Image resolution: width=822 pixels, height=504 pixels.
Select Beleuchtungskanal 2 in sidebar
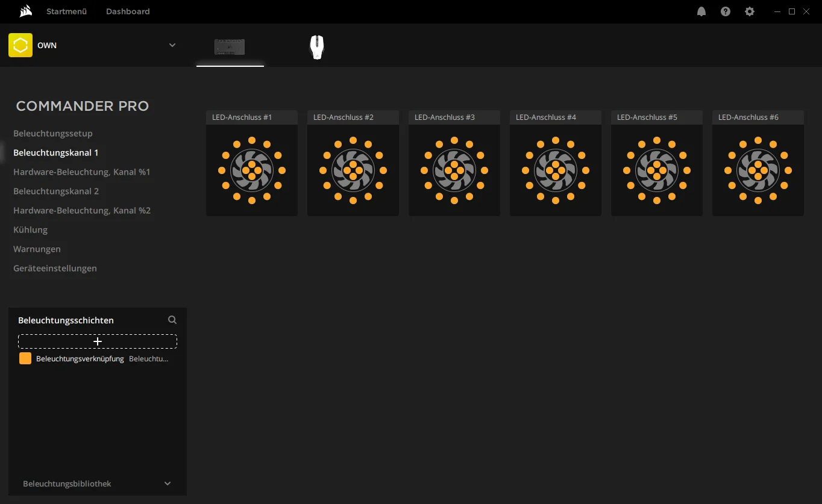56,191
